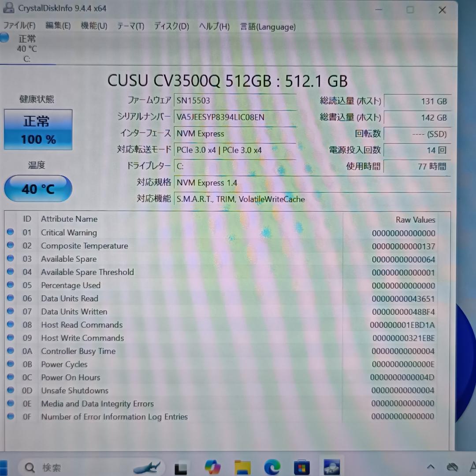476x476 pixels.
Task: Open the Windows taskbar search box
Action: pyautogui.click(x=91, y=467)
